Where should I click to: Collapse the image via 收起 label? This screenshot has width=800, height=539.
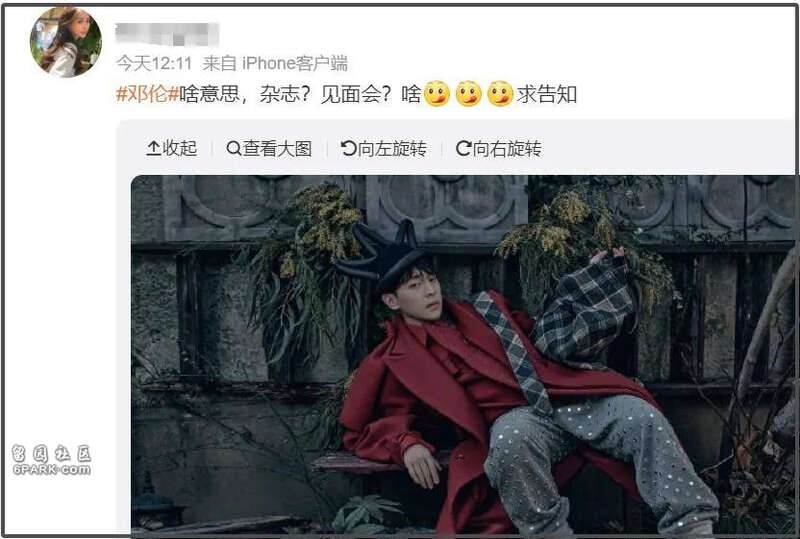pyautogui.click(x=180, y=149)
